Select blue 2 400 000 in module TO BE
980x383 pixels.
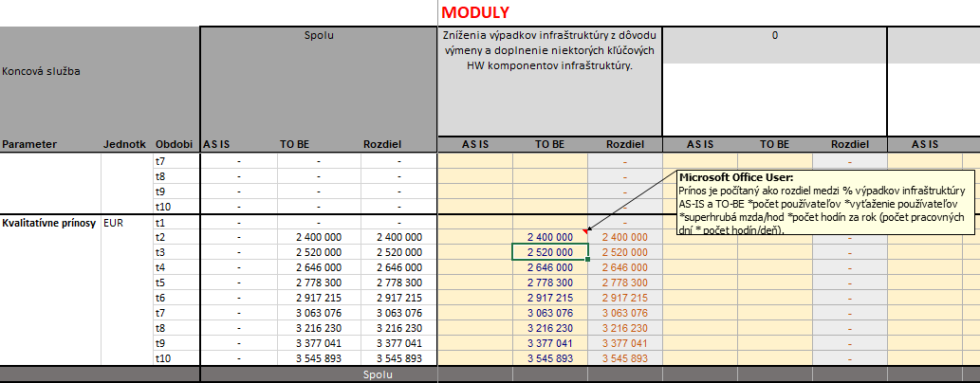550,237
